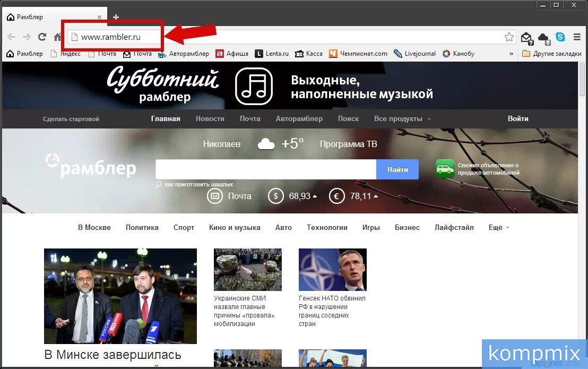Open the Канобу bookmark
The width and height of the screenshot is (588, 369).
point(459,54)
